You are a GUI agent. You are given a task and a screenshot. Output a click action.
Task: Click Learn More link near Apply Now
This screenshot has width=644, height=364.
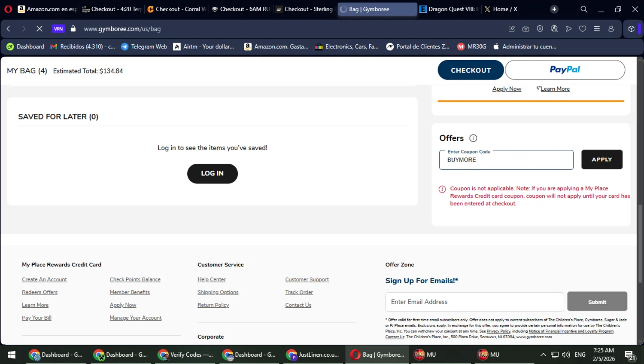pos(555,89)
